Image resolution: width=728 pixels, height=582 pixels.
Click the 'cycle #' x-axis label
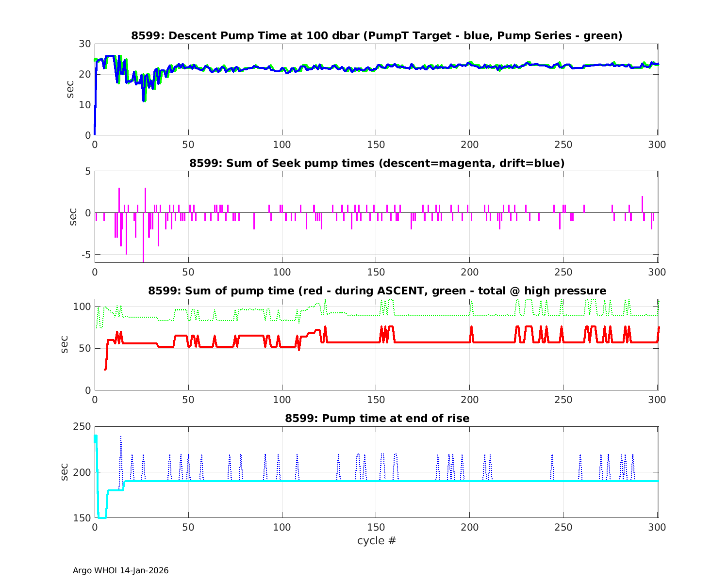coord(377,540)
